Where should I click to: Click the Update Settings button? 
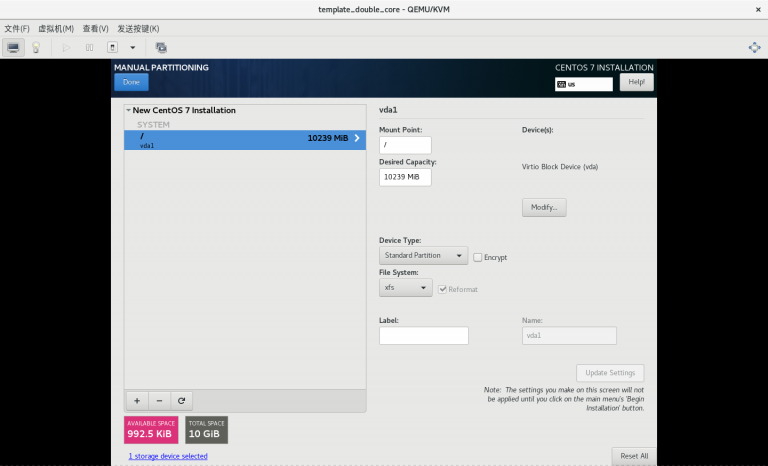pyautogui.click(x=610, y=373)
